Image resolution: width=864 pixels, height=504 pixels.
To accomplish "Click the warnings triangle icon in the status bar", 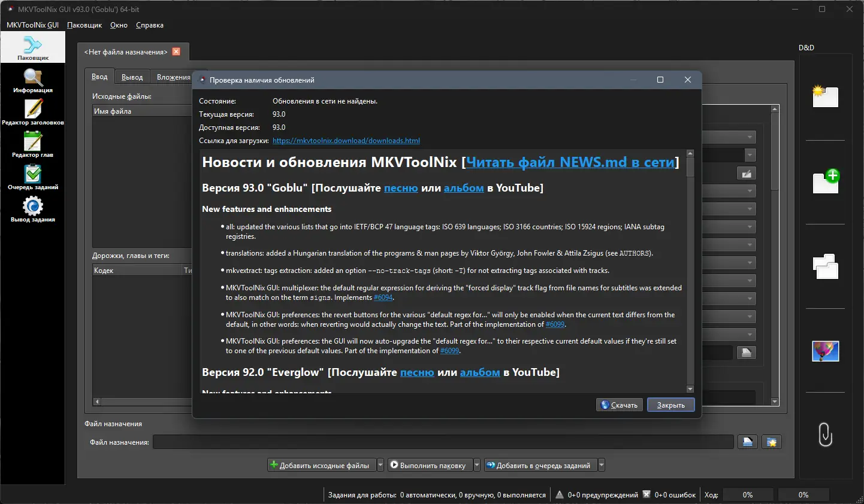I will pos(559,494).
